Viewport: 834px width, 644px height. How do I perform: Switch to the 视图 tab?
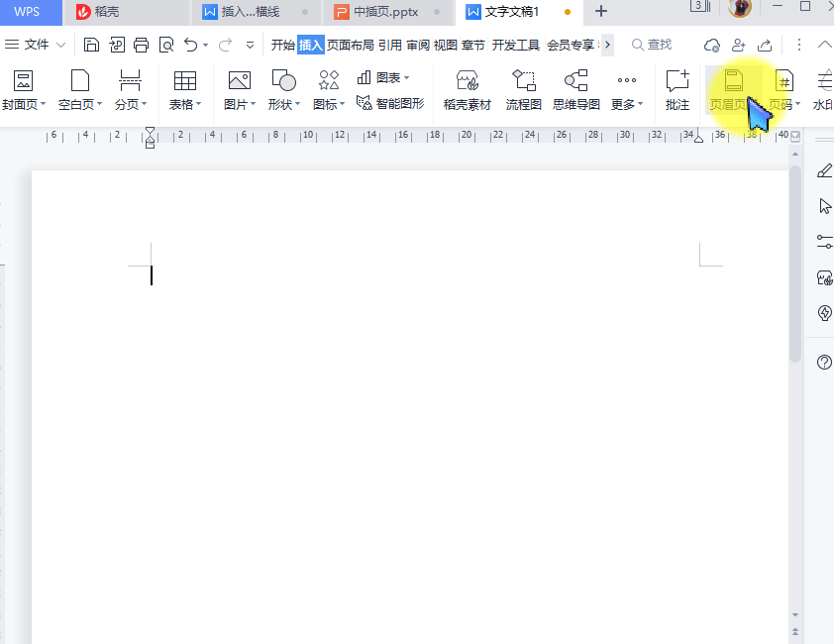[x=446, y=45]
